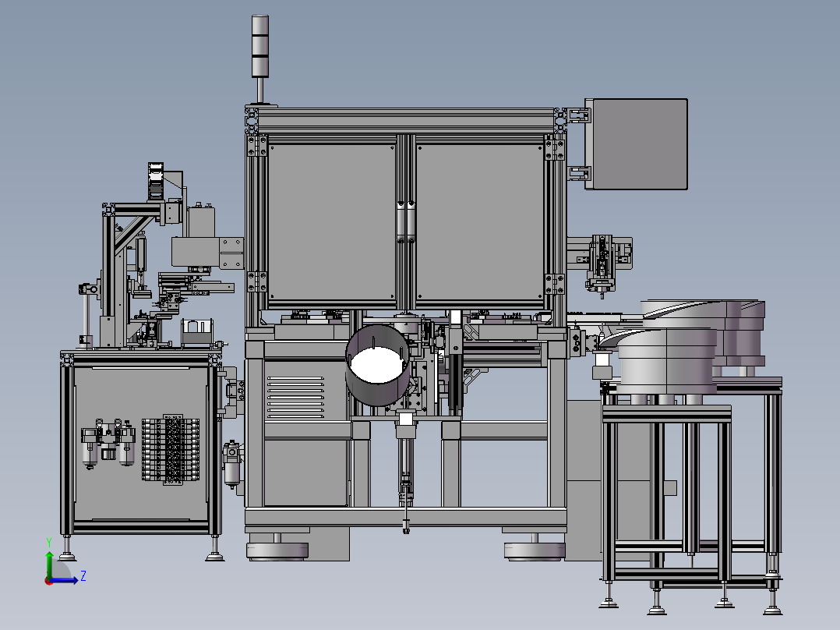
Task: Select the left cabinet front panel
Action: coord(142,444)
